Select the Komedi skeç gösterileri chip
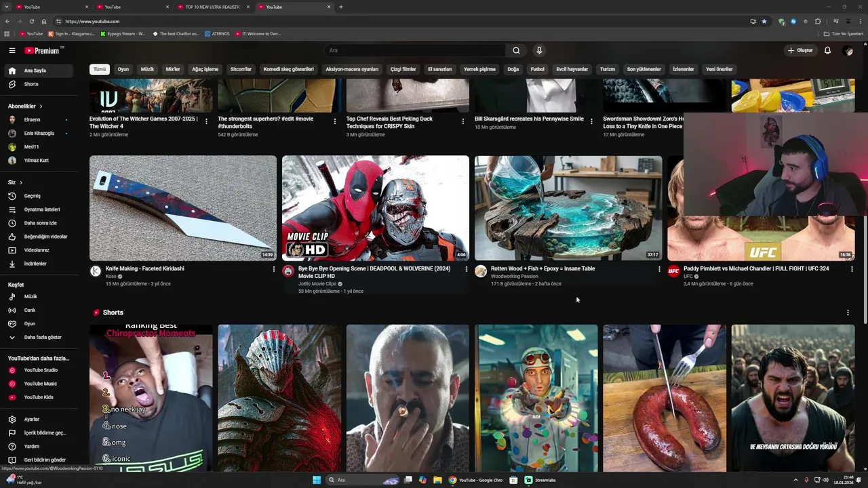868x488 pixels. [x=289, y=69]
